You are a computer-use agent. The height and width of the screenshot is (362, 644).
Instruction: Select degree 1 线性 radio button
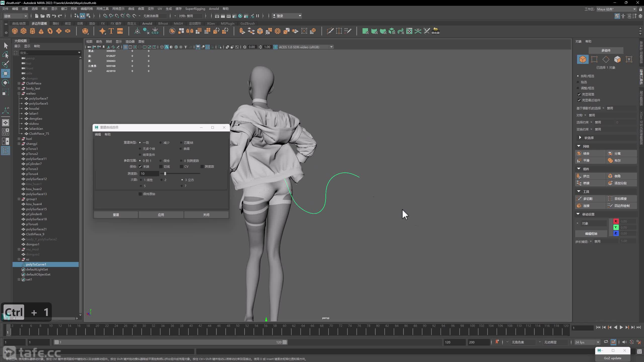141,180
